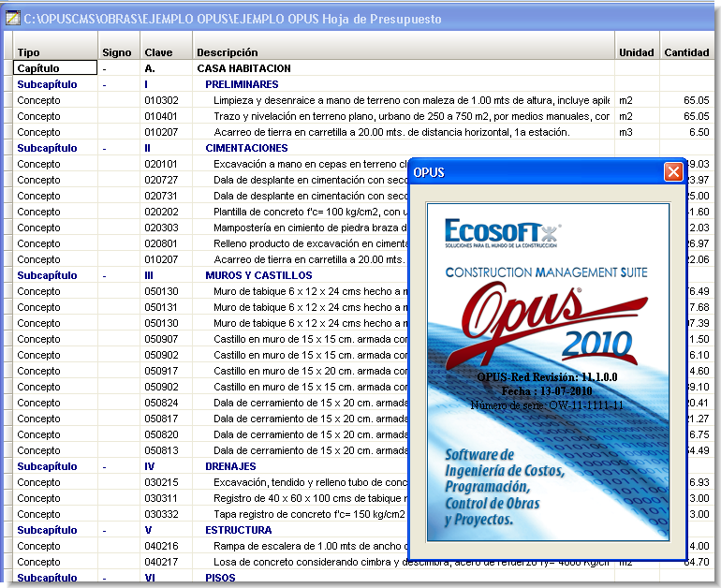This screenshot has height=588, width=721.
Task: Select clave 020303
Action: click(x=161, y=228)
